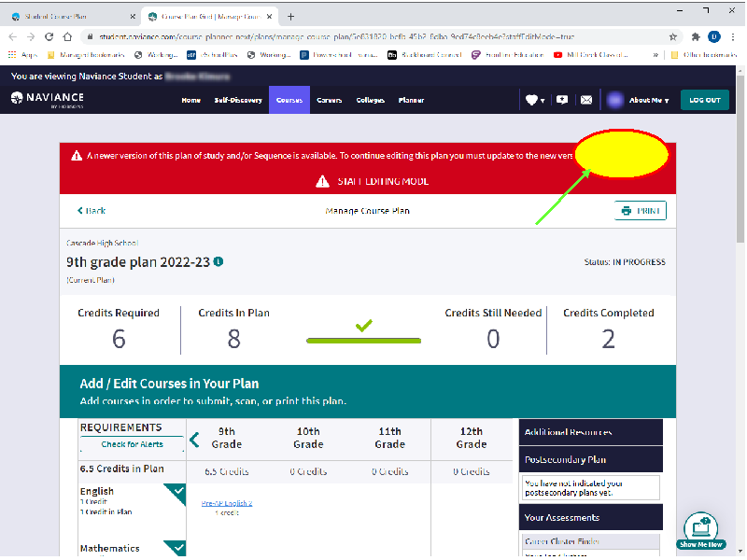Click the "Cascade High School" text
The width and height of the screenshot is (747, 560).
102,243
